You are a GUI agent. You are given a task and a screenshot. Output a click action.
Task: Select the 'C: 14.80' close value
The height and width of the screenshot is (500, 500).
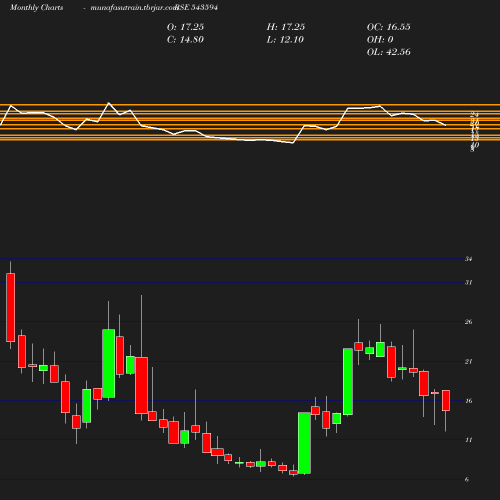click(x=185, y=40)
